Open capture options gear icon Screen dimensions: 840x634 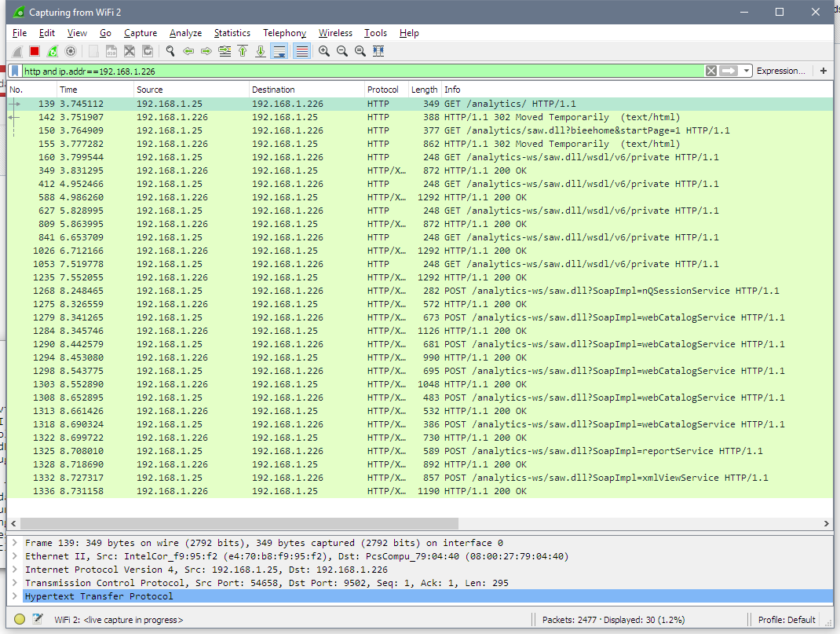[71, 51]
